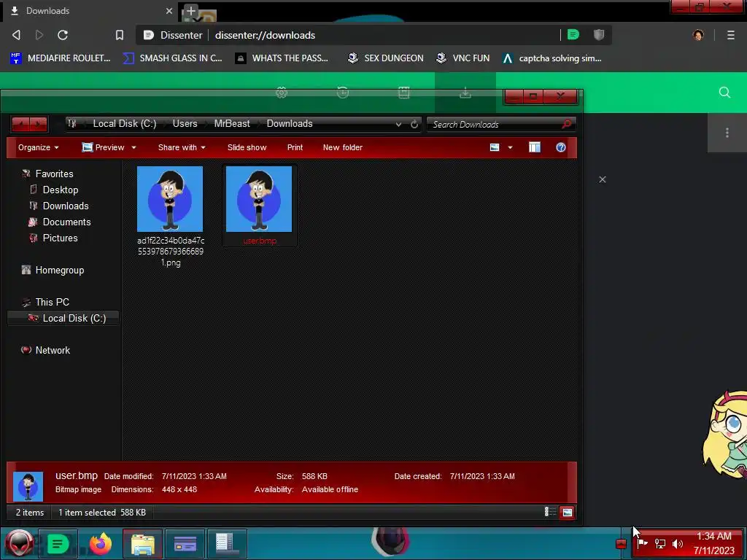Open browser profile avatar
Viewport: 747px width, 560px height.
coord(698,35)
